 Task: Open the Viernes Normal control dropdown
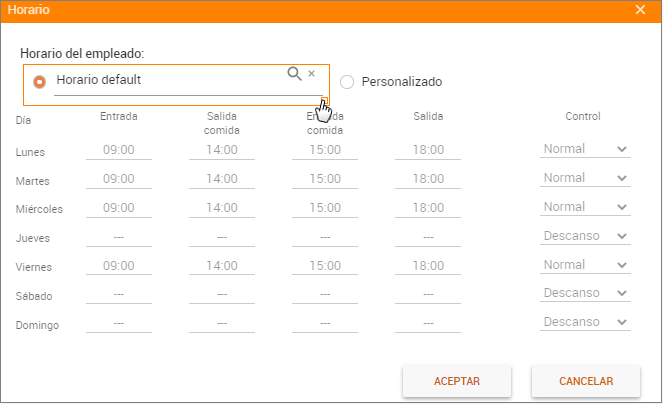(585, 265)
